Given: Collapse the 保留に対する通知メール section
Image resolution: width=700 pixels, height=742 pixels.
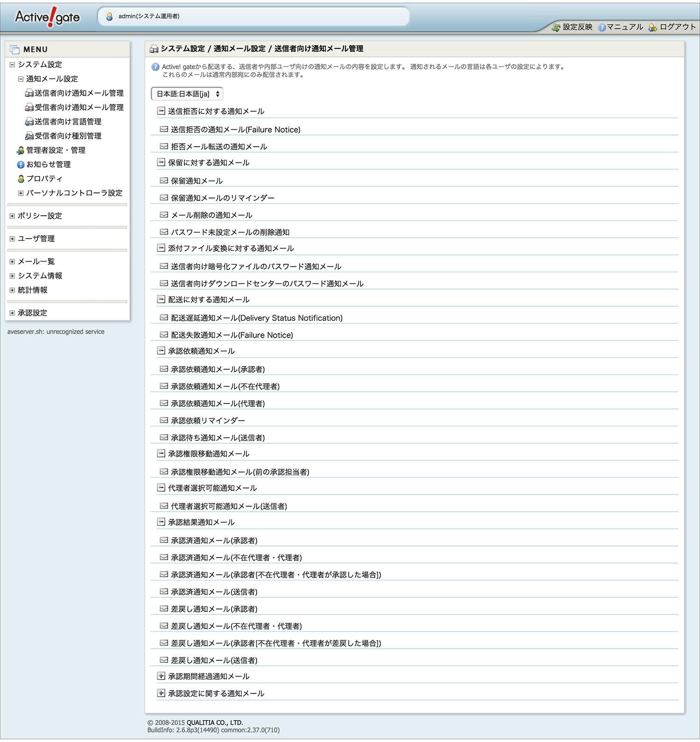Looking at the screenshot, I should pyautogui.click(x=161, y=162).
